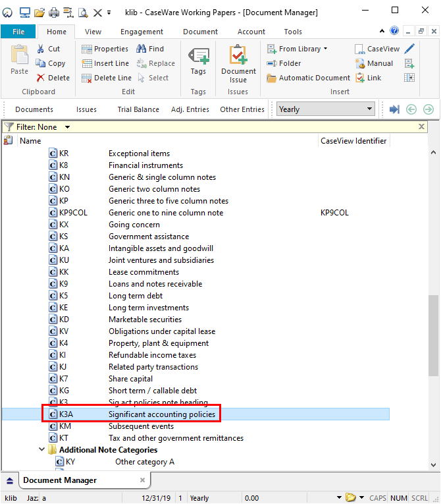Screen dimensions: 441x504
Task: Select the KM Subsequent events document
Action: coord(195,426)
